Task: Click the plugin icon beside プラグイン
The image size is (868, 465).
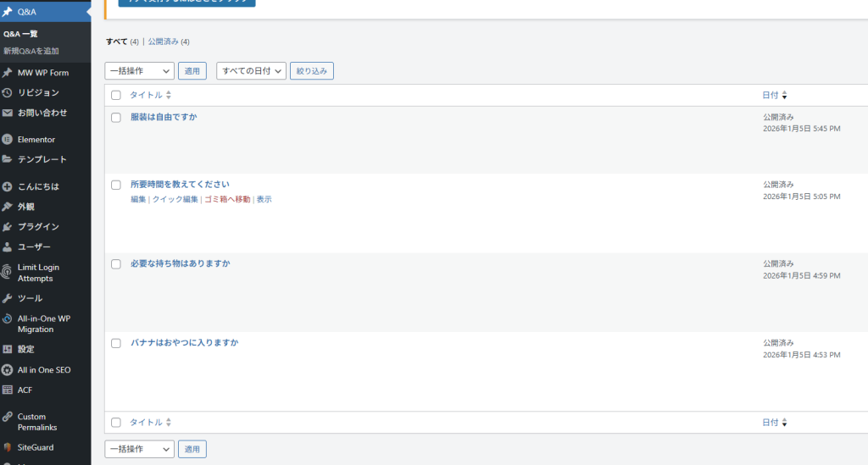Action: [x=7, y=227]
